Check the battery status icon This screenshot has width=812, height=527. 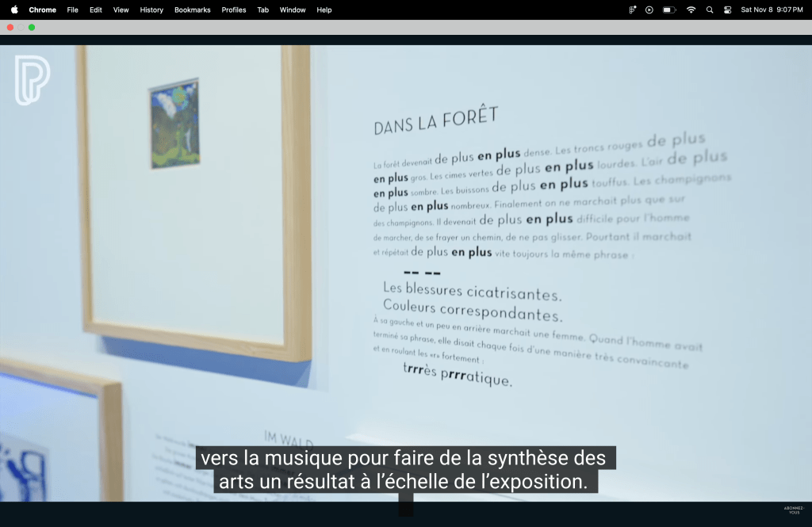[x=669, y=10]
